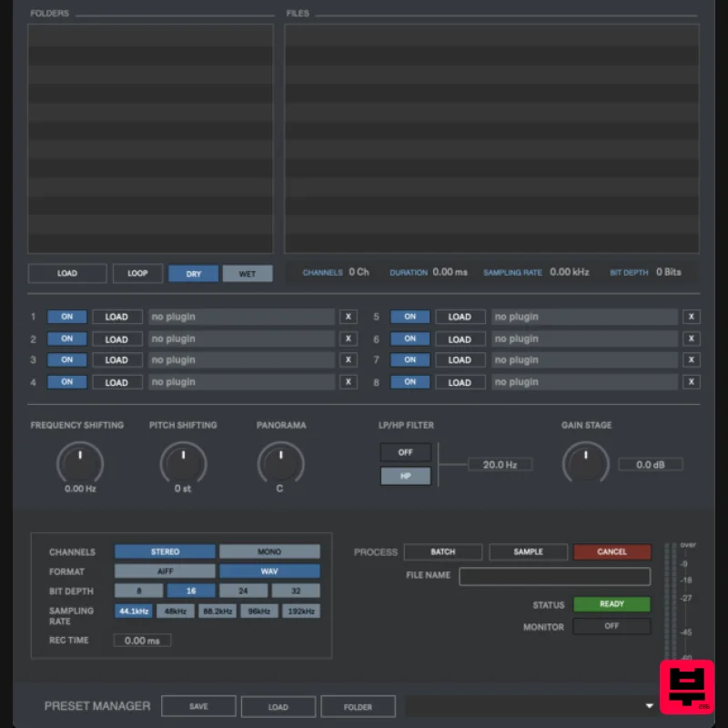Select 96kHz sampling rate
The image size is (728, 728).
click(259, 611)
